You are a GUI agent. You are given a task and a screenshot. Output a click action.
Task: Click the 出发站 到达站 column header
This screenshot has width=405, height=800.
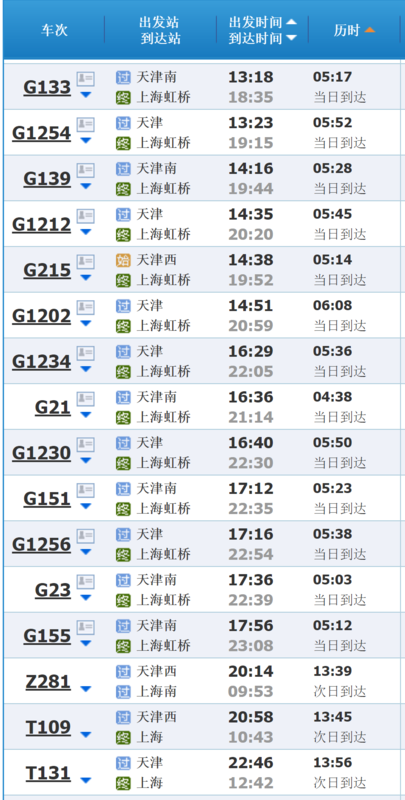tap(160, 31)
